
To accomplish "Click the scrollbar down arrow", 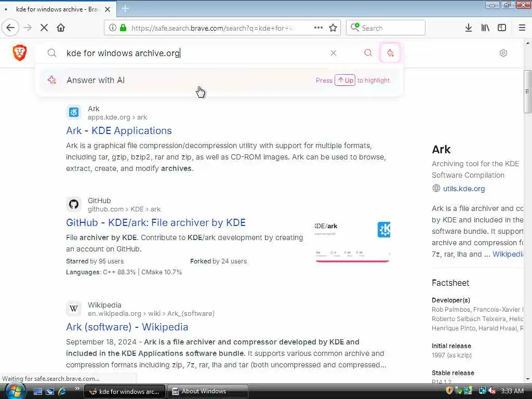I will (528, 379).
